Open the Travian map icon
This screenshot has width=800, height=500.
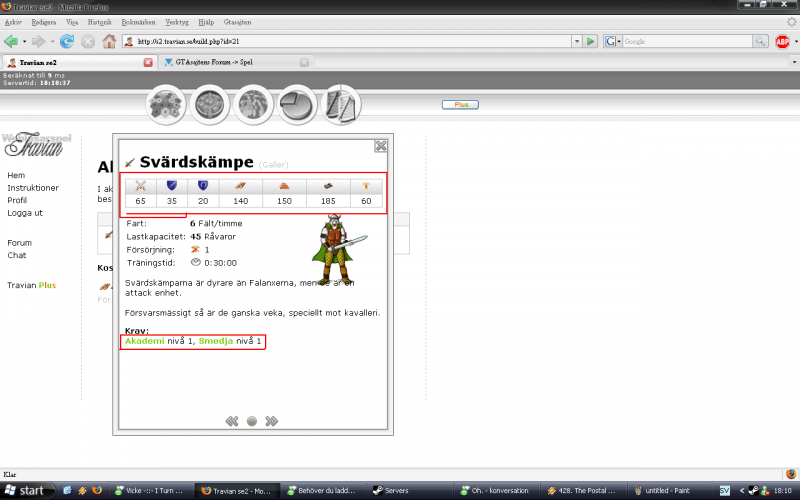coord(253,105)
